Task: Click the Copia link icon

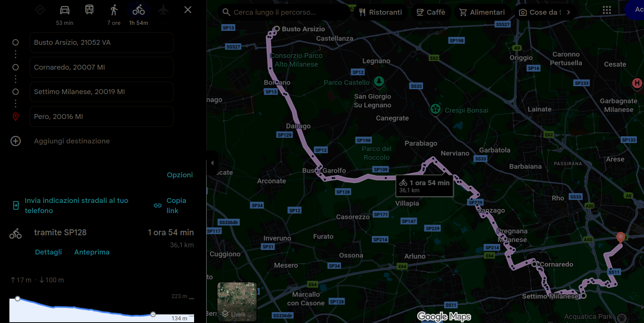Action: [158, 206]
